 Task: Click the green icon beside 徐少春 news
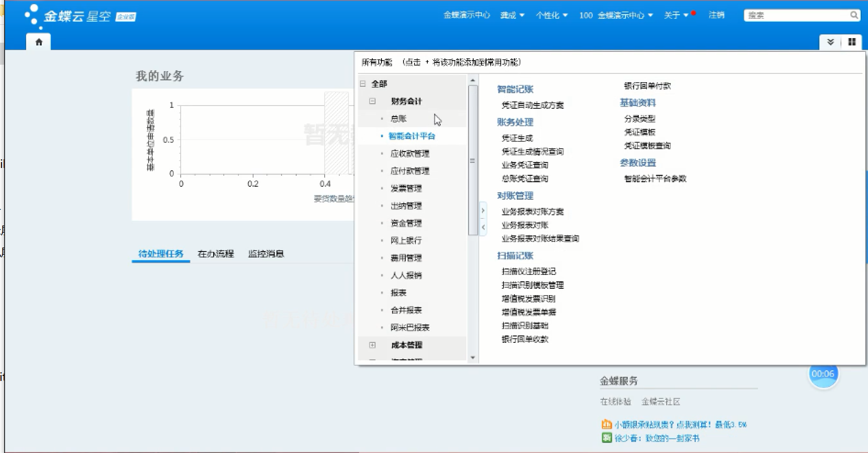coord(607,438)
